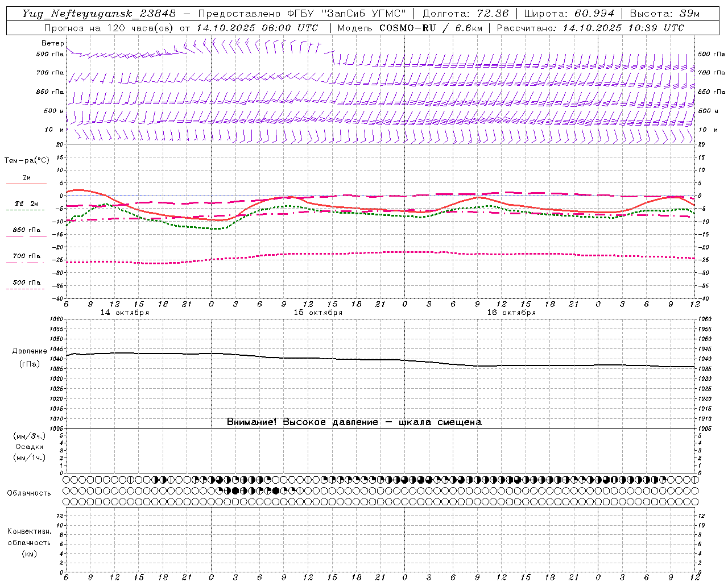Viewport: 728px width, 582px height.
Task: Click the '500 гПа' temperature legend label
Action: tap(27, 282)
